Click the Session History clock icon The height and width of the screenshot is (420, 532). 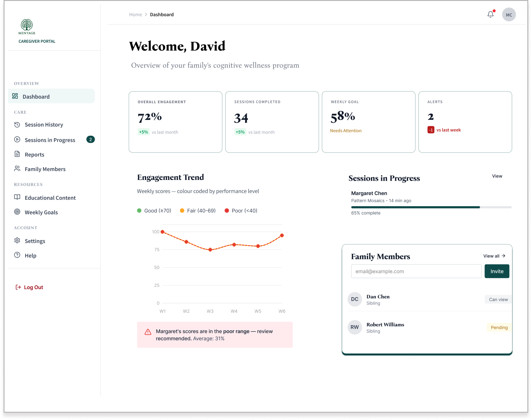coord(17,125)
